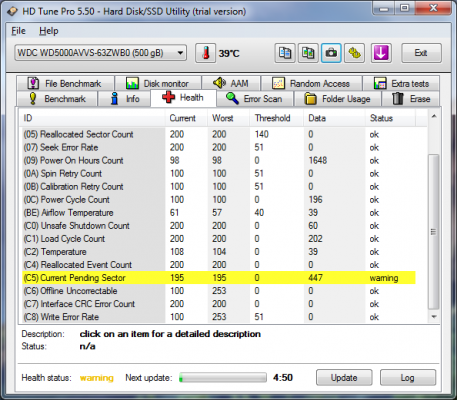Sort by the Worst column header

(x=229, y=118)
